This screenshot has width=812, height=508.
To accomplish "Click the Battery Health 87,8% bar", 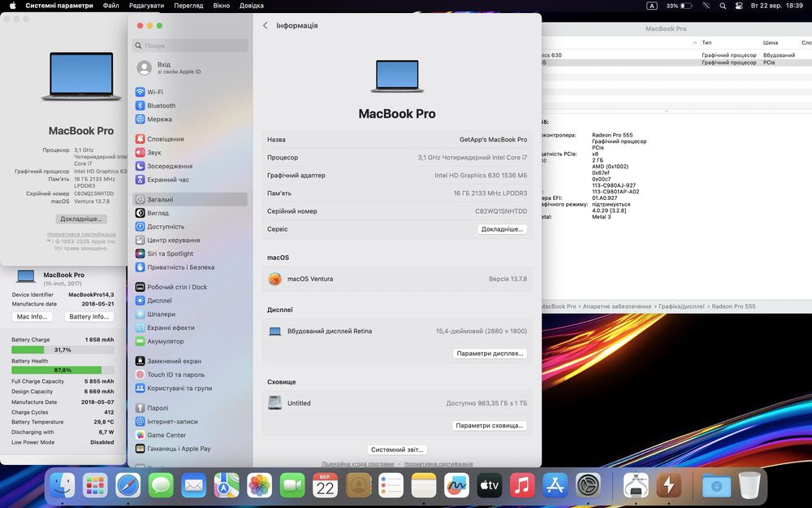I will point(63,370).
